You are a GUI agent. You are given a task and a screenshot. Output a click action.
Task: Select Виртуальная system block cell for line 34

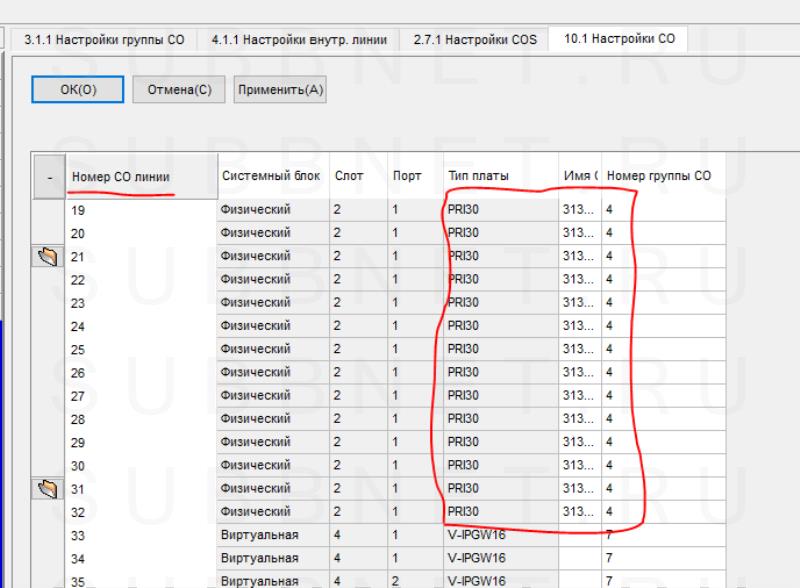pos(271,558)
